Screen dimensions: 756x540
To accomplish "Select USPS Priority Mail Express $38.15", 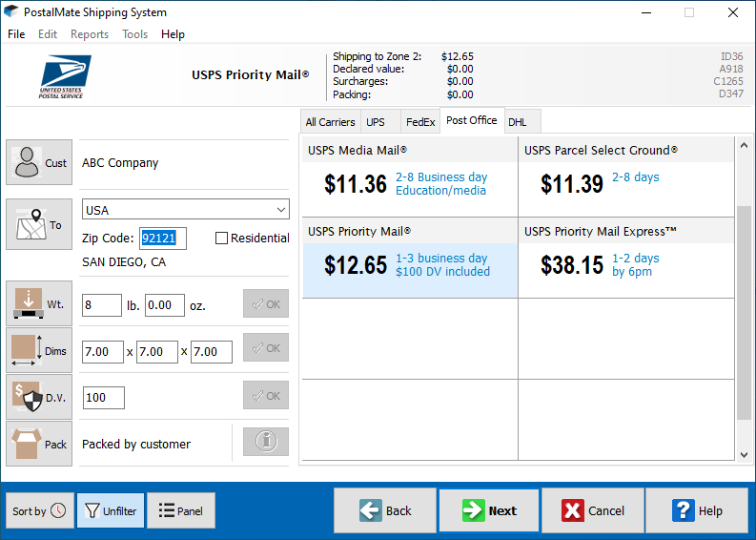I will click(626, 259).
